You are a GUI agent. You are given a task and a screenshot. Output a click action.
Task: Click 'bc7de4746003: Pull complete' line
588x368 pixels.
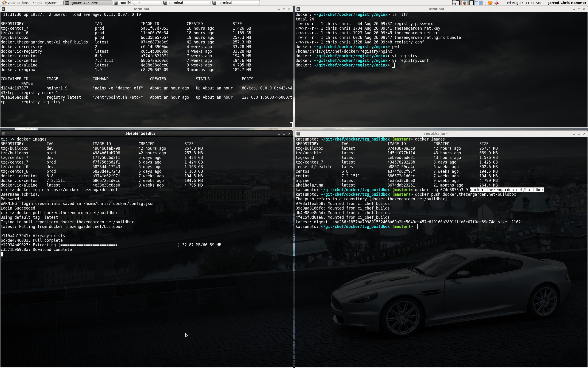click(32, 241)
